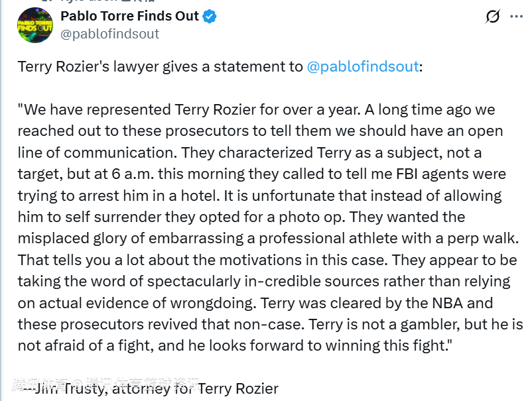Follow the blue @pablofindsout mention in the tweet
532x401 pixels.
(x=363, y=66)
